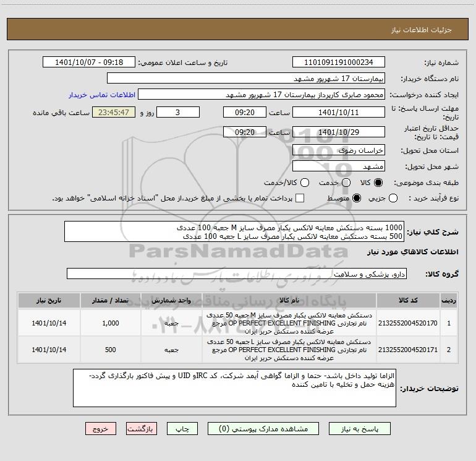Click the delivery city field مشهد

339,166
